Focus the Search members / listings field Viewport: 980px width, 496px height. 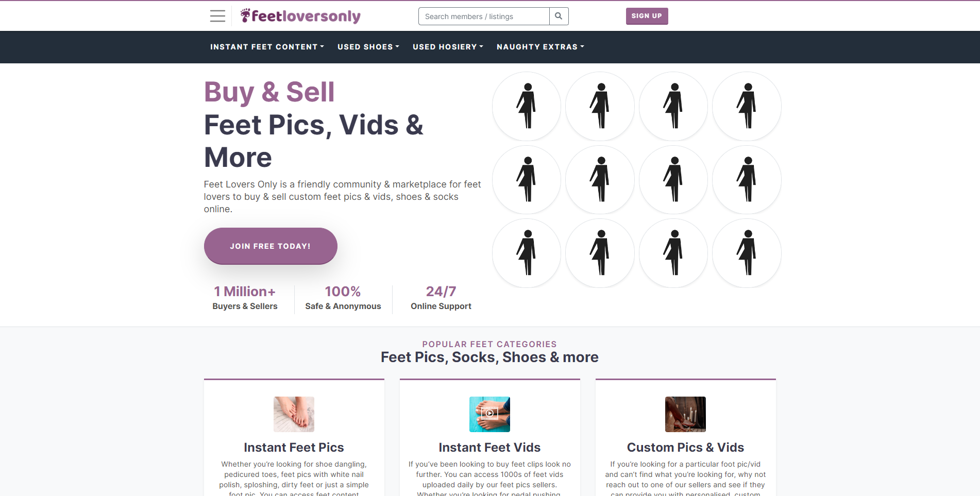[484, 16]
